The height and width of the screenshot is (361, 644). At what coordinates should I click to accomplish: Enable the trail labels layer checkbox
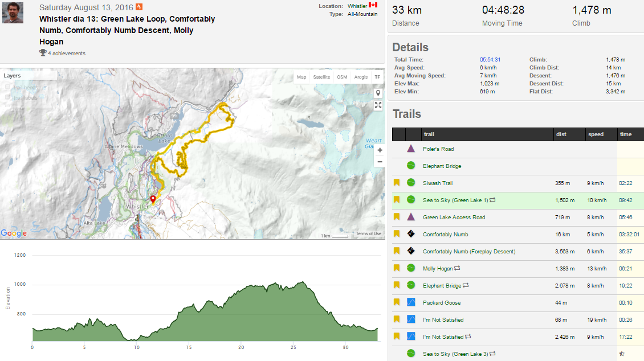8,97
